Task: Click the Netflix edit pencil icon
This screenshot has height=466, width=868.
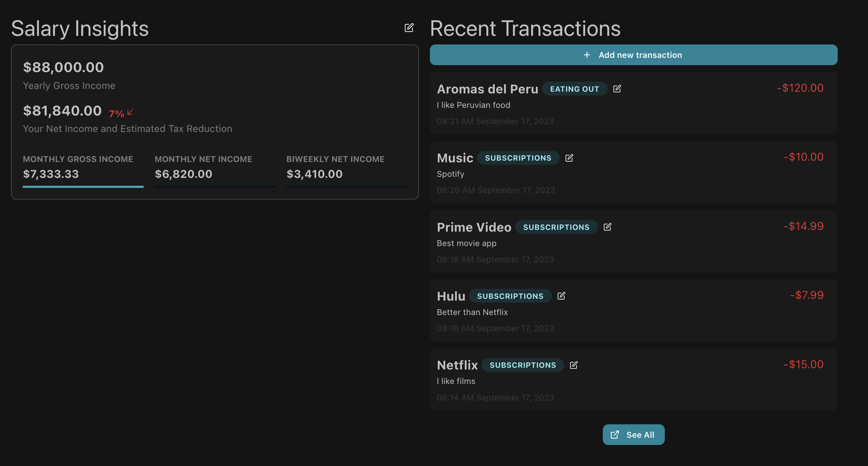Action: coord(573,365)
